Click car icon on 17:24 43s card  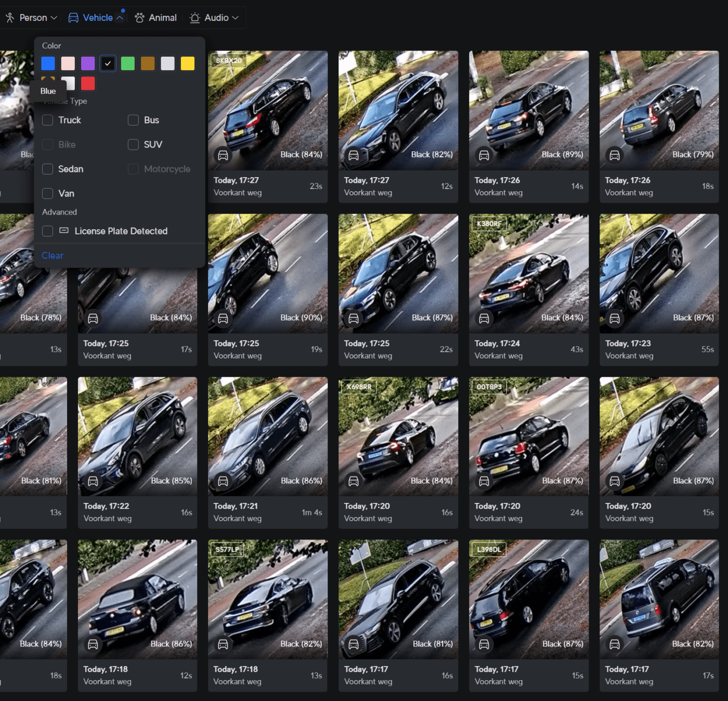pyautogui.click(x=484, y=319)
